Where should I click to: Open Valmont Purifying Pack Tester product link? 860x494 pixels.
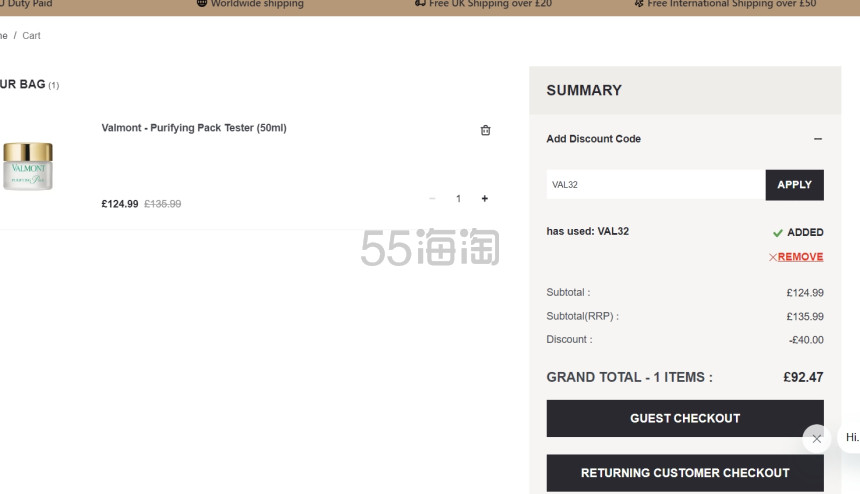click(194, 128)
